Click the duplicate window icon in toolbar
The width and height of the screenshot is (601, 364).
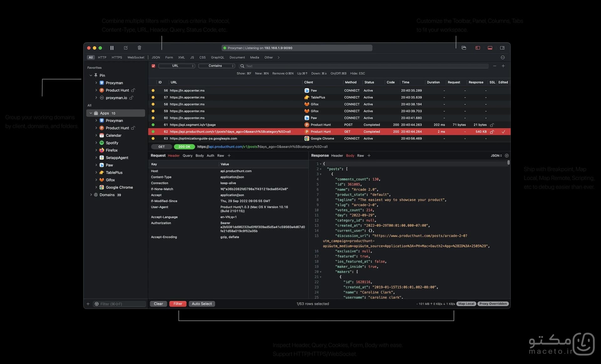(464, 48)
